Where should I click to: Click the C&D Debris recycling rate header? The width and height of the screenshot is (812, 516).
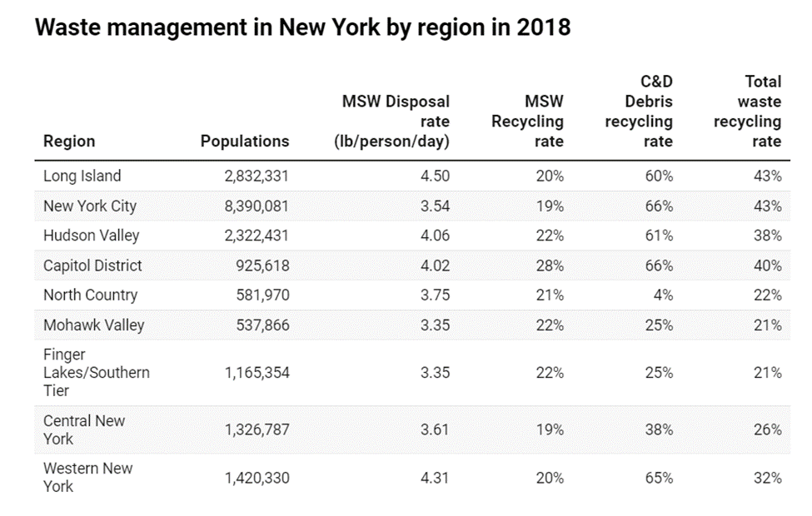pos(639,111)
